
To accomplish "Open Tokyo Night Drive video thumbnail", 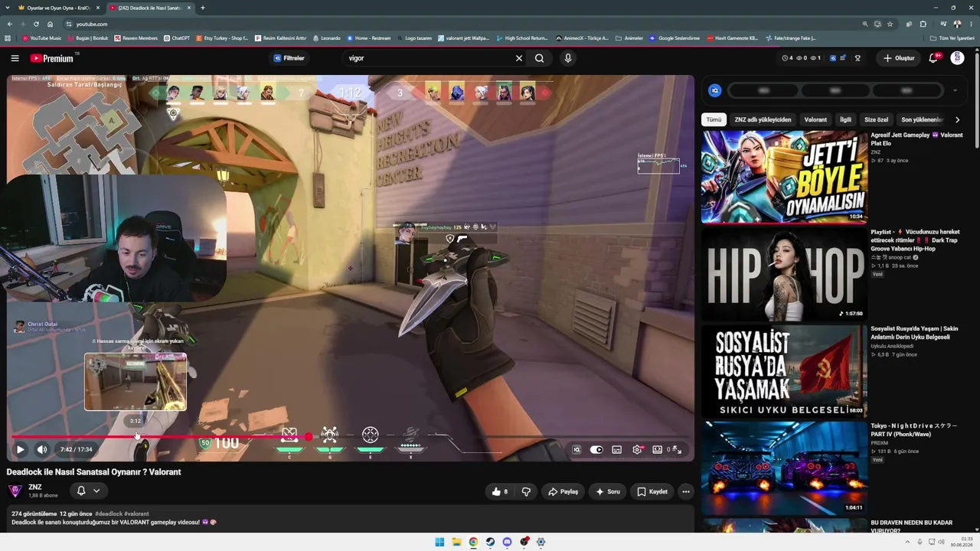I will coord(784,467).
